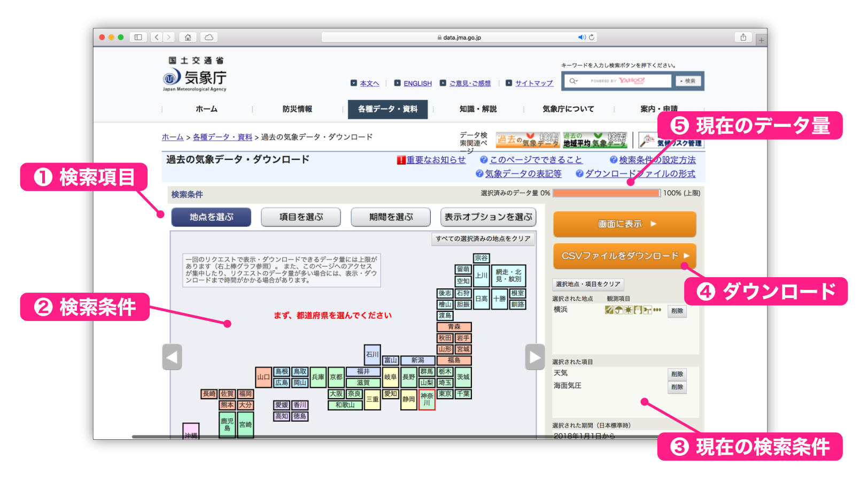The height and width of the screenshot is (489, 868).
Task: Focus the data.jma.go.jp address bar
Action: pyautogui.click(x=459, y=37)
